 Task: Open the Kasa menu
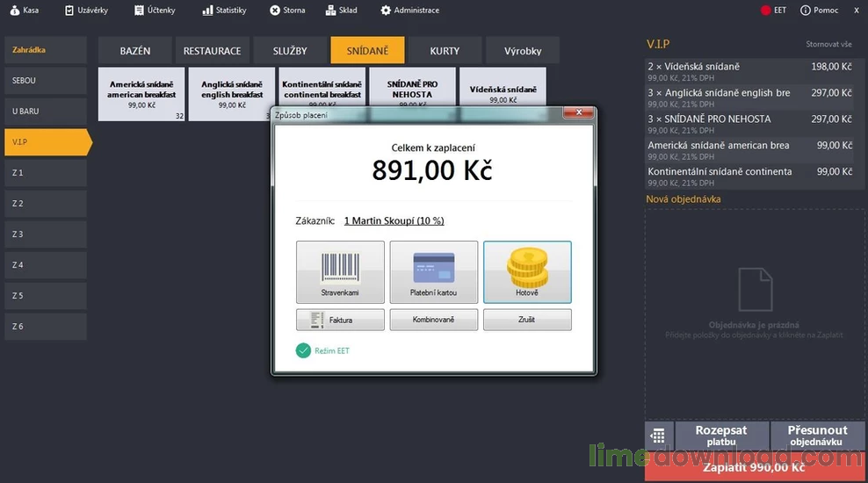point(25,10)
